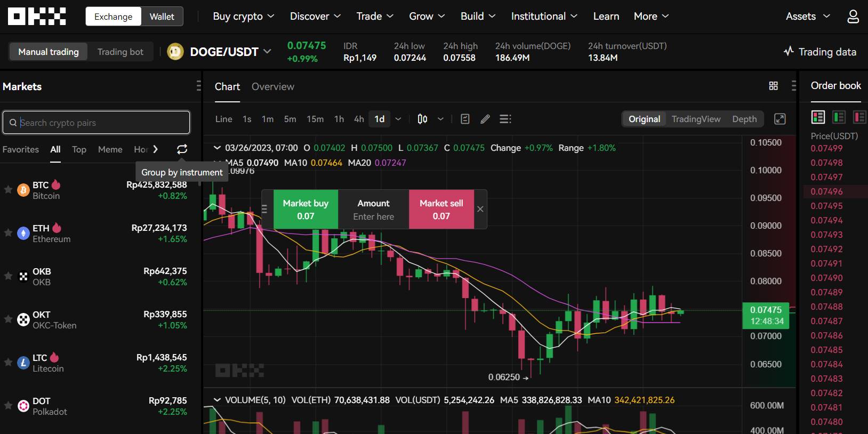
Task: Click the candlestick chart type icon
Action: [422, 119]
